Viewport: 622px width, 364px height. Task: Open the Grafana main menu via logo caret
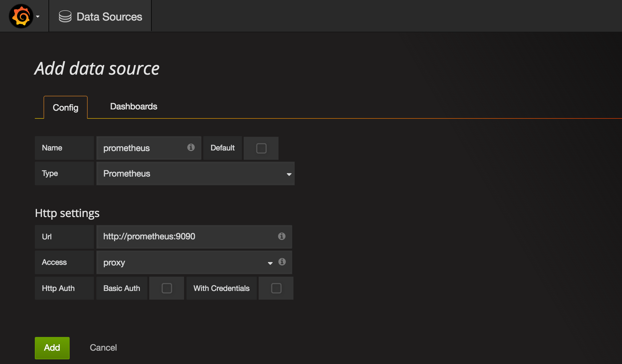click(x=38, y=16)
